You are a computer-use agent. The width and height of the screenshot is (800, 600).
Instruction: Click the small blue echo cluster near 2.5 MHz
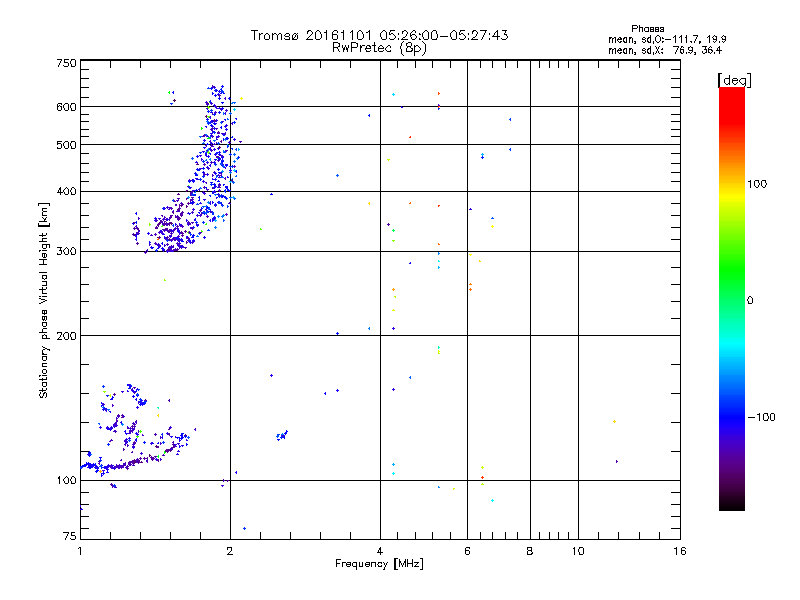tap(282, 435)
